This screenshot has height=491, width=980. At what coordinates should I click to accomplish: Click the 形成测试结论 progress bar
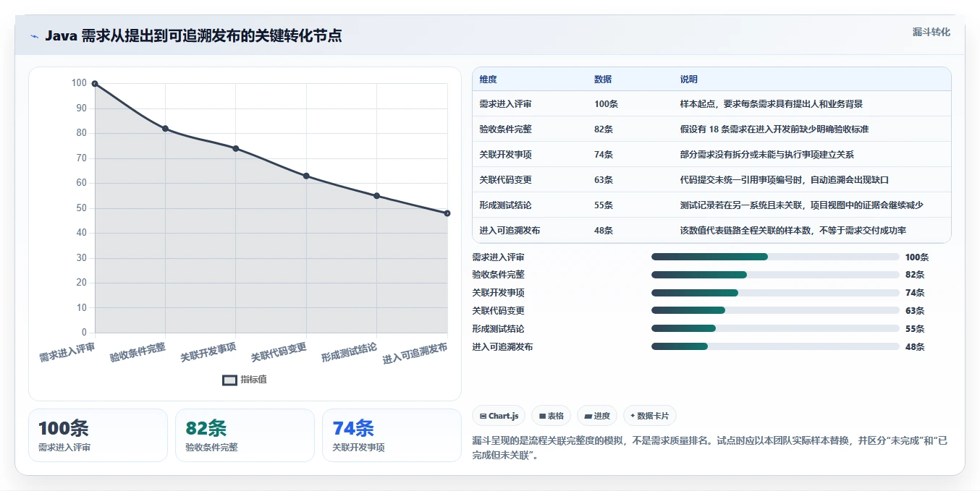click(775, 328)
